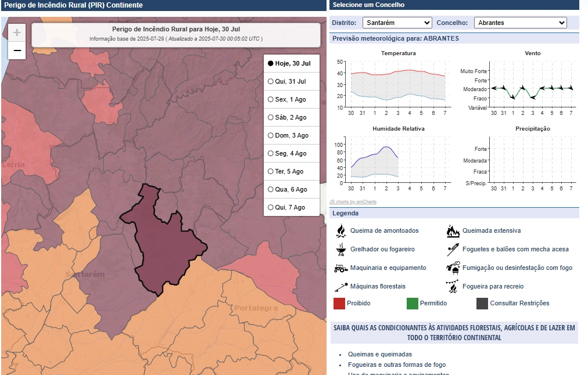This screenshot has height=375, width=588.
Task: Click the Máquinas florestais chainsaw icon
Action: (x=340, y=287)
